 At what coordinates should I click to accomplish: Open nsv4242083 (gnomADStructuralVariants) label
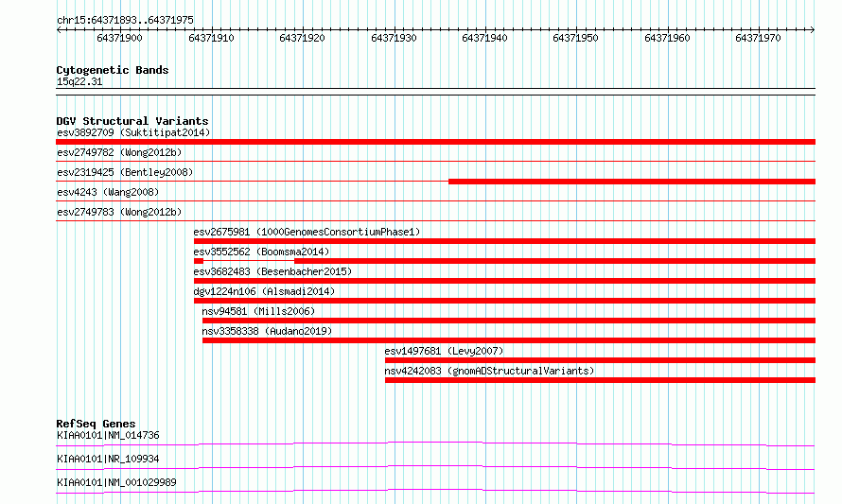(489, 371)
